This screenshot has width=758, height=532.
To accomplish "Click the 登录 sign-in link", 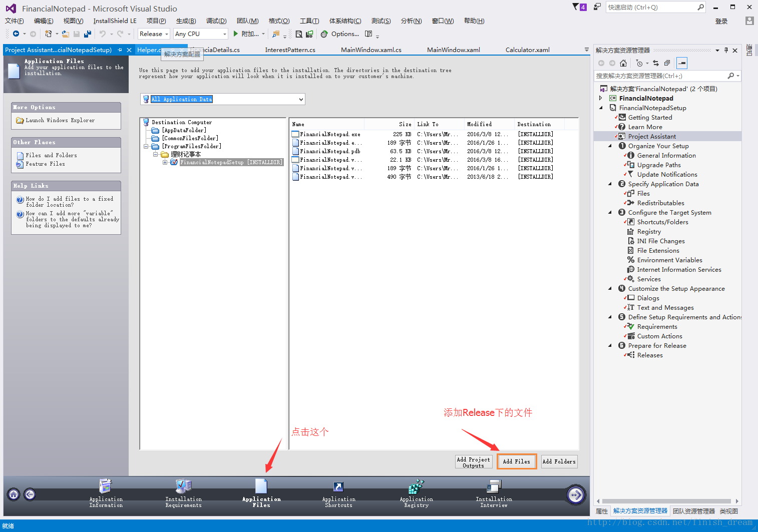I will [x=721, y=21].
